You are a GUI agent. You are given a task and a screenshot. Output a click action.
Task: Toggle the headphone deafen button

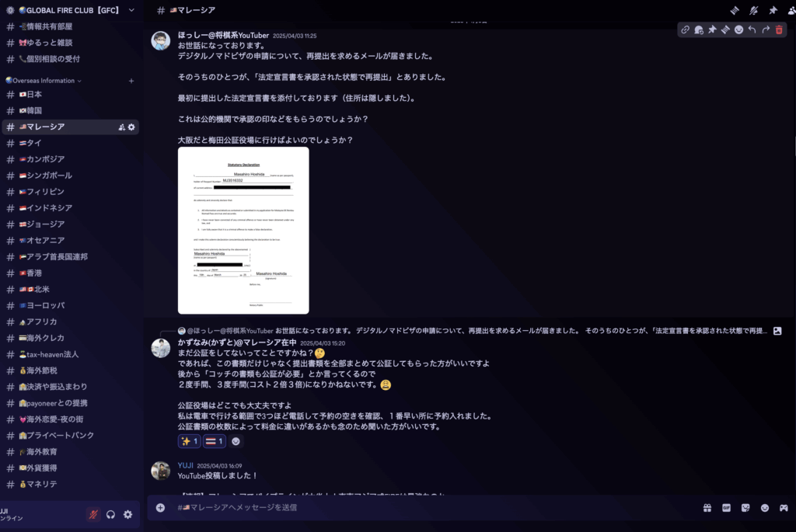click(110, 514)
